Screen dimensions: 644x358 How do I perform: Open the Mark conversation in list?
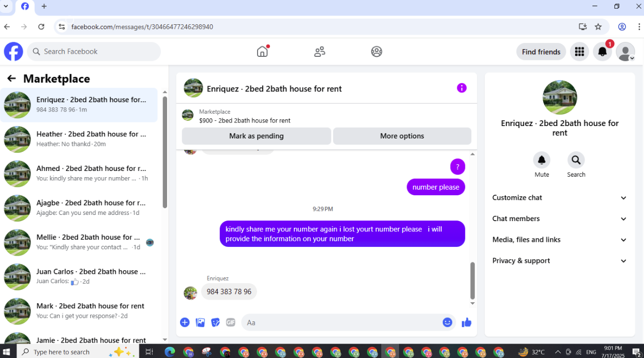click(79, 311)
